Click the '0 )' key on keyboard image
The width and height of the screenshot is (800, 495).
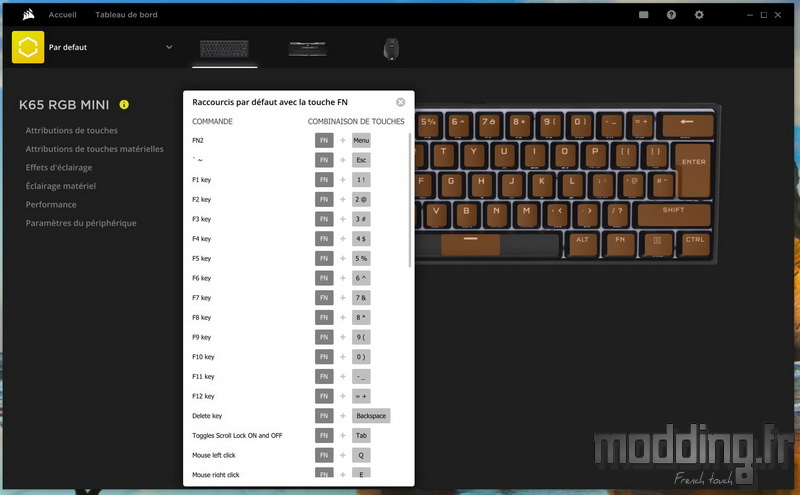[581, 126]
